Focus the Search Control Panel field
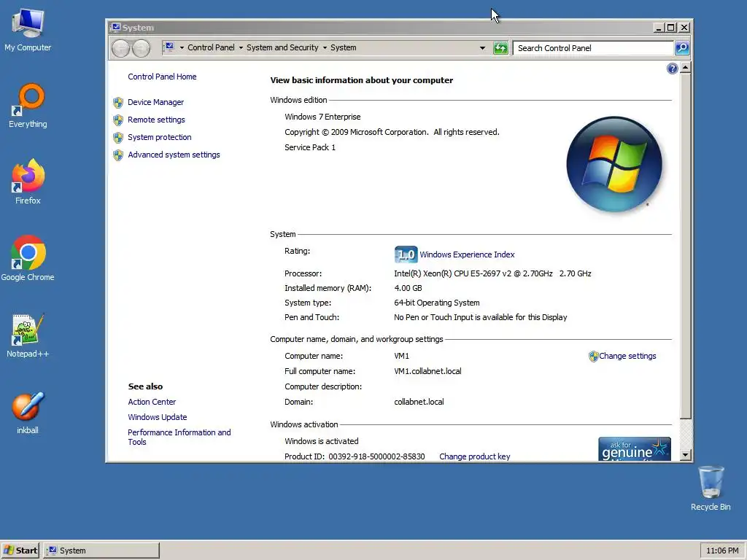 (x=593, y=48)
